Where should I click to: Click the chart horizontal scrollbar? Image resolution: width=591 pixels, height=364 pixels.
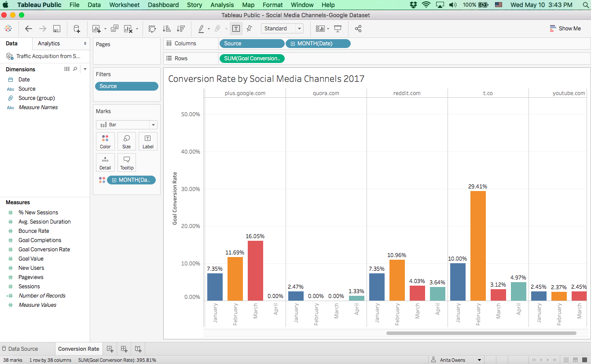point(481,333)
